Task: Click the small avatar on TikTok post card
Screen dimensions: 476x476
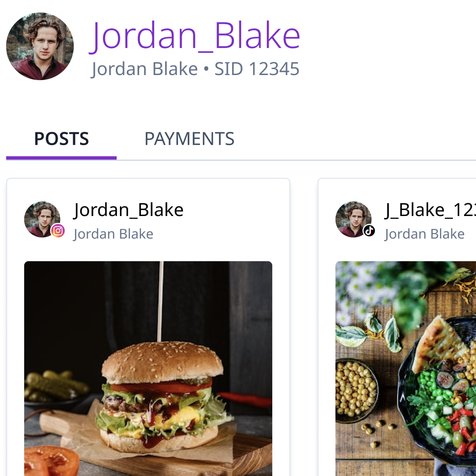Action: pos(353,219)
